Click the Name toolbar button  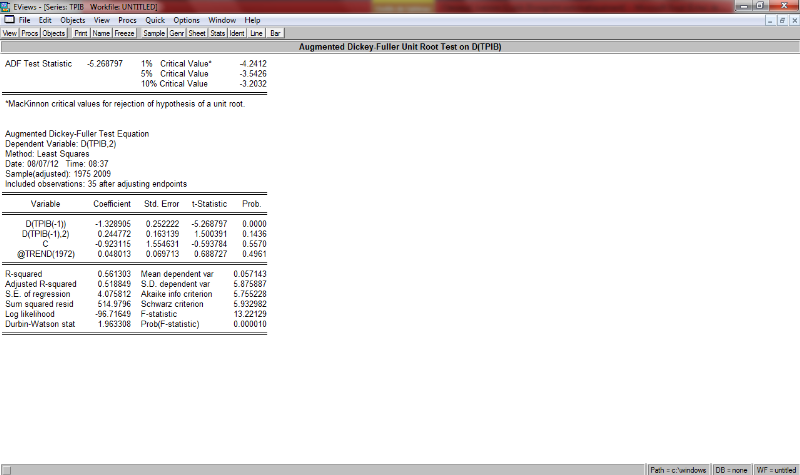pos(101,33)
